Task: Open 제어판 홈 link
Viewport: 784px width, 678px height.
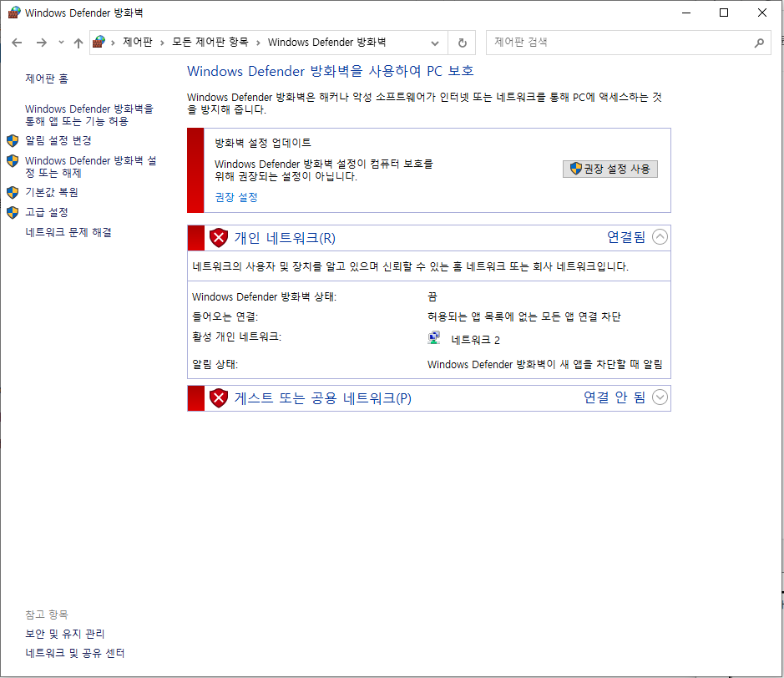Action: point(47,78)
